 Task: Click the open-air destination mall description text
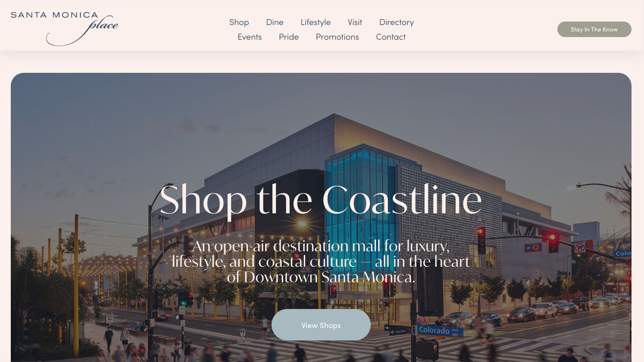coord(321,262)
